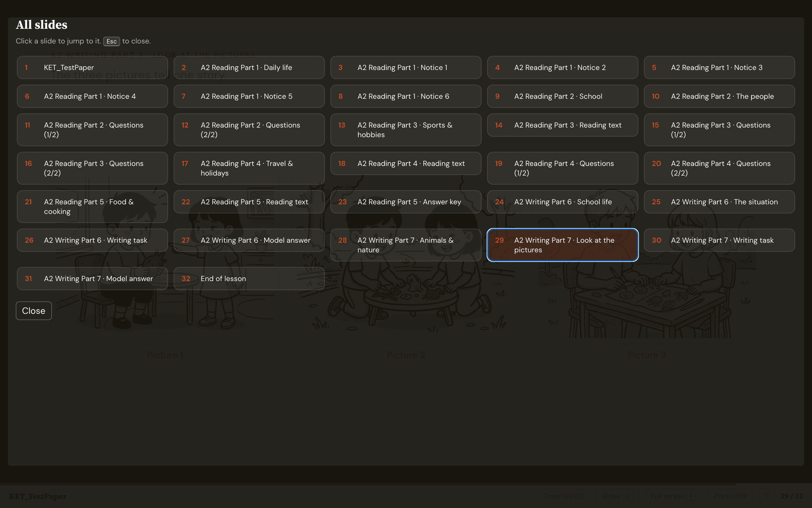The image size is (812, 508).
Task: Open slide 13 Sports & hobbies
Action: 406,130
